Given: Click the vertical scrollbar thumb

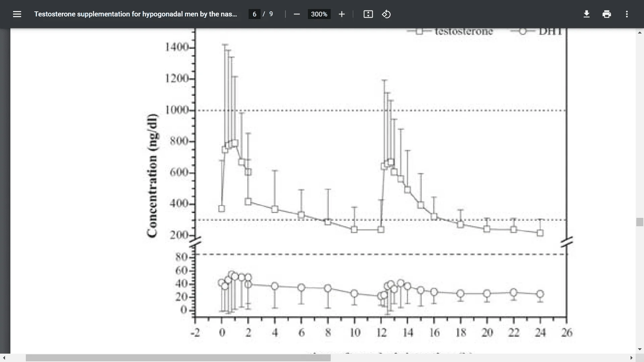Looking at the screenshot, I should (x=640, y=222).
